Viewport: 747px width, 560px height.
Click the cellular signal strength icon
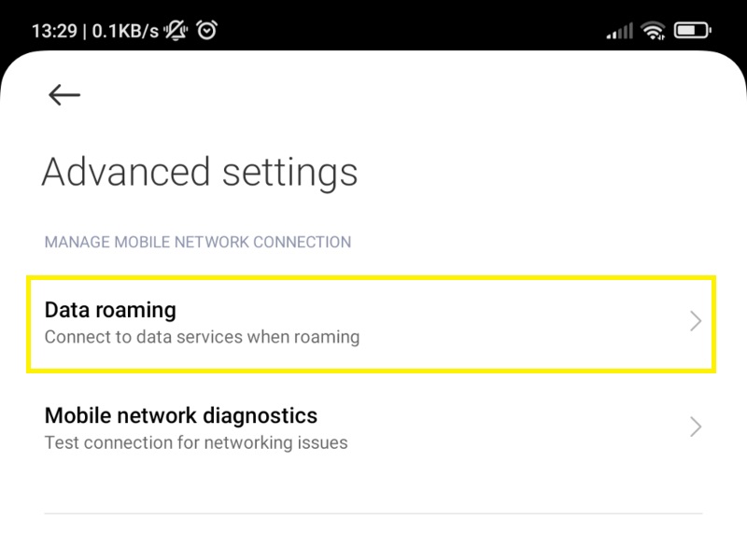(x=618, y=31)
